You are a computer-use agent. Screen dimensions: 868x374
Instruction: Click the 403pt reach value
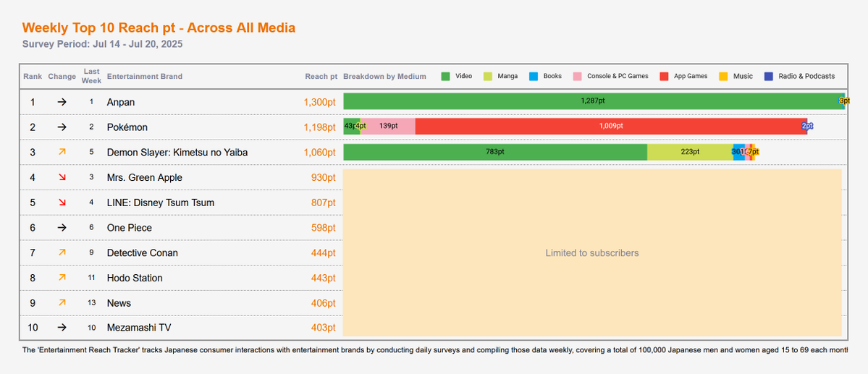click(x=324, y=328)
